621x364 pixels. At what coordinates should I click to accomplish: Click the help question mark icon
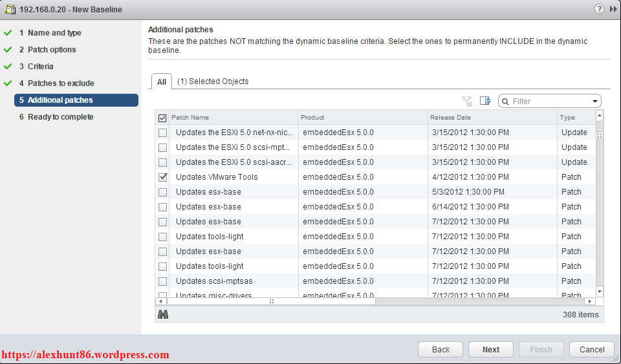[600, 9]
